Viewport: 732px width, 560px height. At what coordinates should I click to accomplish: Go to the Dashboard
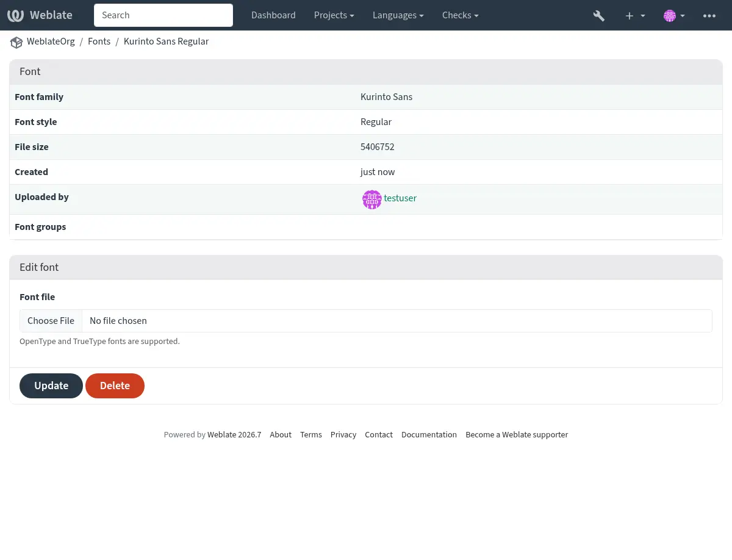(x=273, y=15)
